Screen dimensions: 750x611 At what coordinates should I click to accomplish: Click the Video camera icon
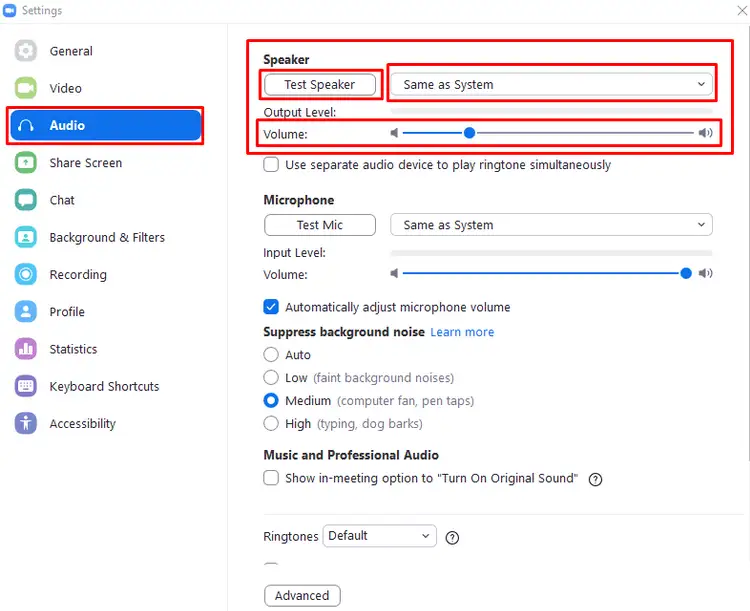point(25,88)
